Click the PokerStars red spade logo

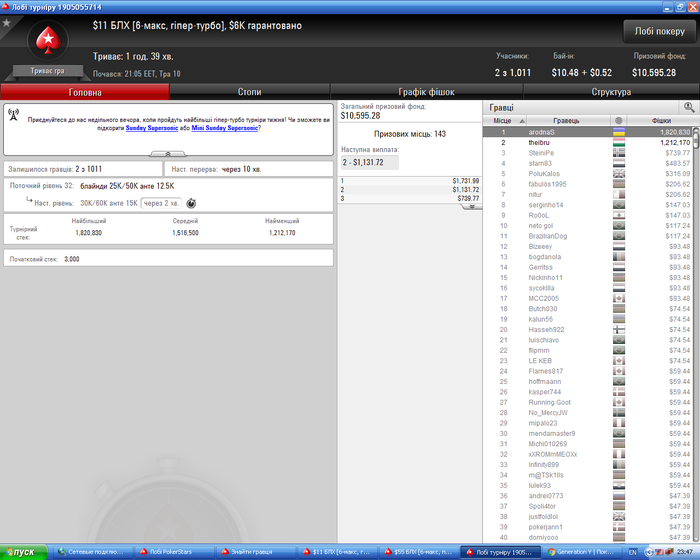48,40
